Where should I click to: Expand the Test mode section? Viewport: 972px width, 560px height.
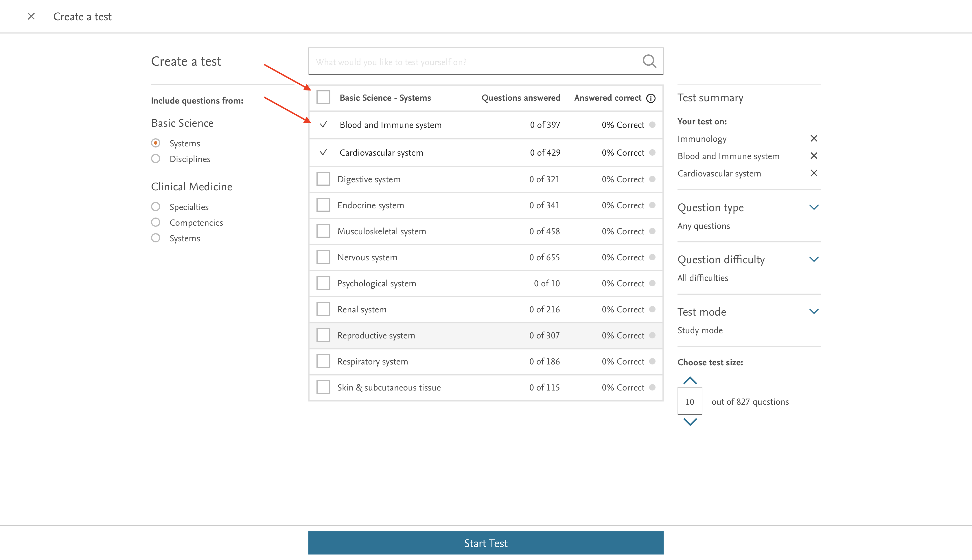pyautogui.click(x=813, y=311)
